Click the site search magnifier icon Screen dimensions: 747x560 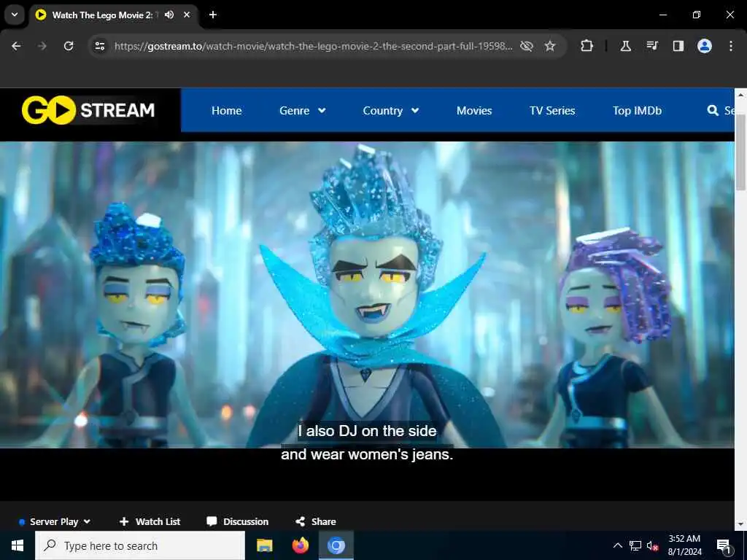tap(713, 111)
